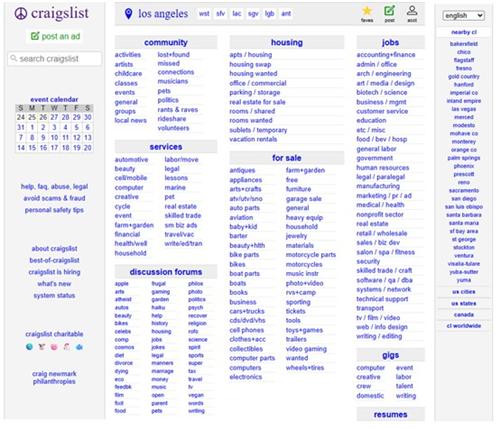Open the haiku discussion forum
This screenshot has height=429, width=500.
(x=158, y=307)
